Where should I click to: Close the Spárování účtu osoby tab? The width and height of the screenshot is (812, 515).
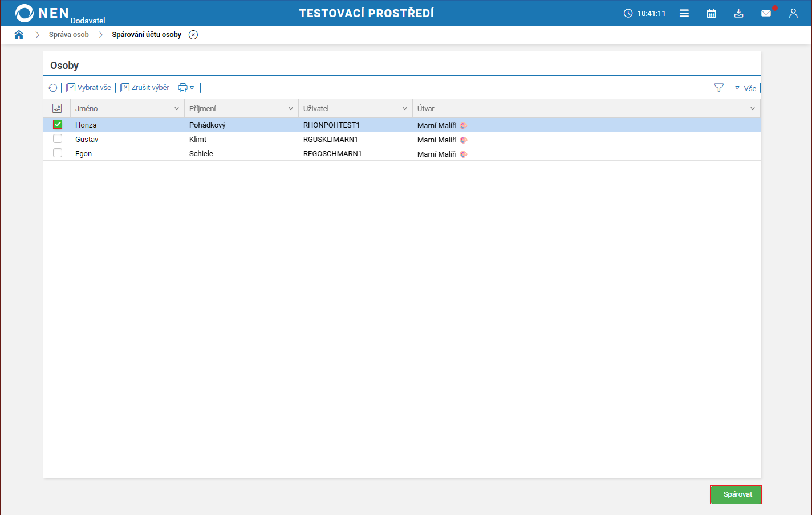pos(193,35)
